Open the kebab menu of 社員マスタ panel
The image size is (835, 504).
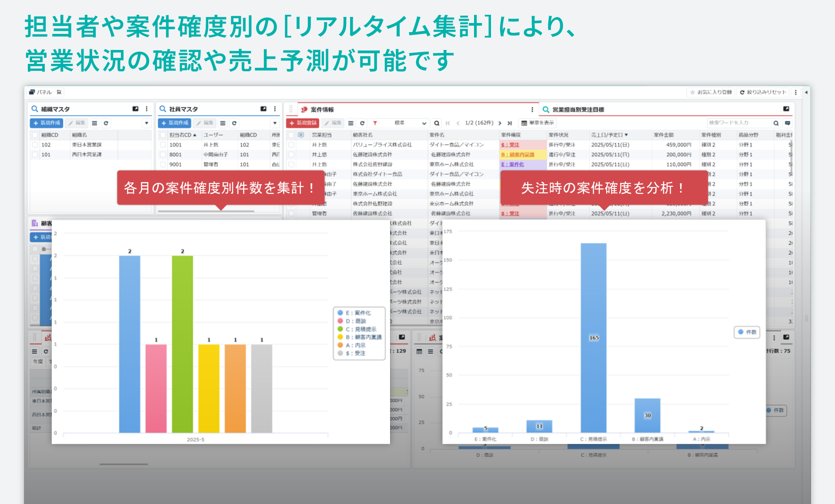[274, 109]
